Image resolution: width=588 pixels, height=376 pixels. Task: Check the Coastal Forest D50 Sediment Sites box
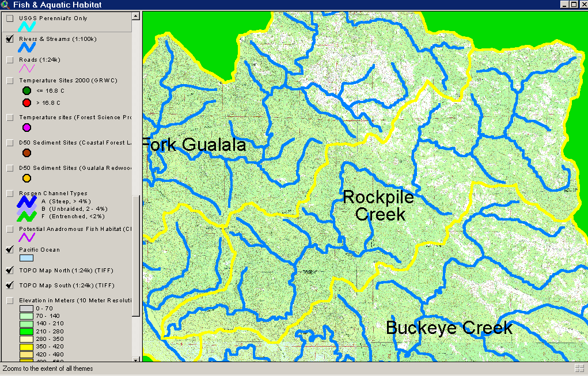(10, 143)
